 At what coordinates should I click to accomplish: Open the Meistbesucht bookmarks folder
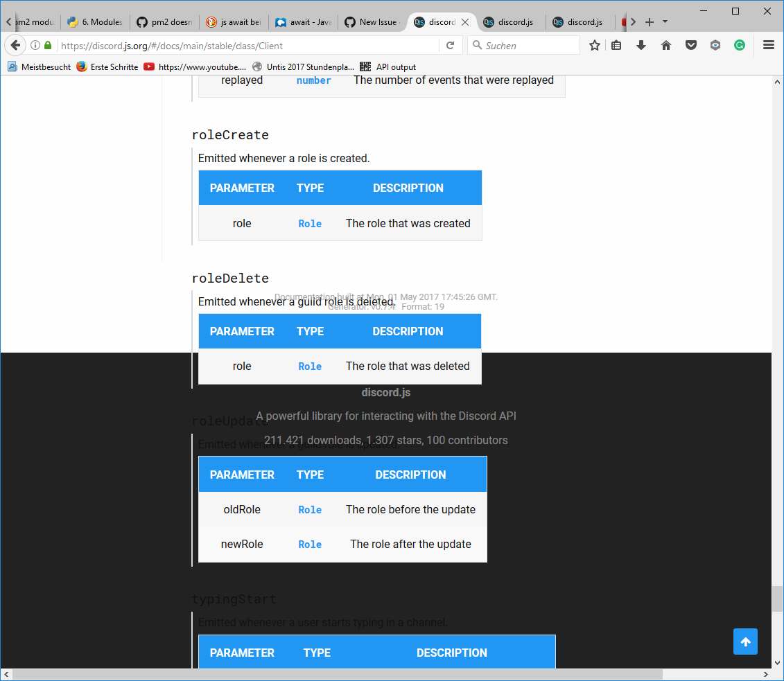40,67
